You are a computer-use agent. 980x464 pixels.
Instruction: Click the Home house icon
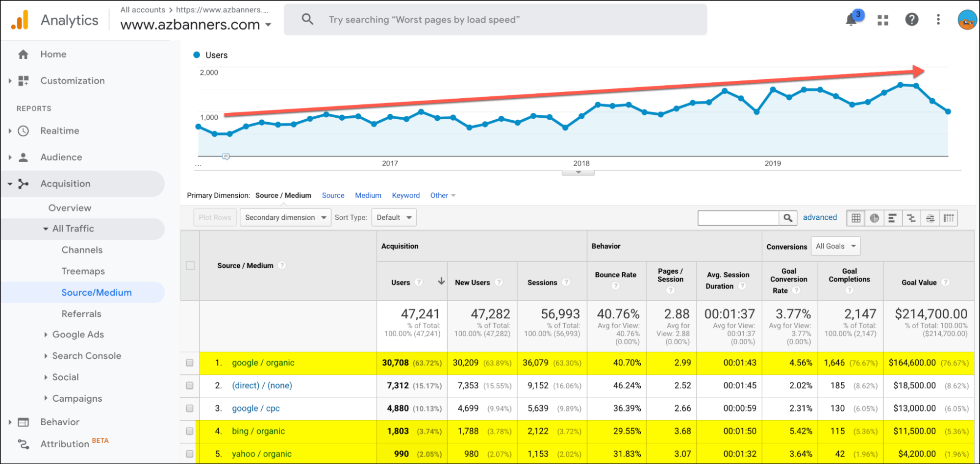coord(23,54)
